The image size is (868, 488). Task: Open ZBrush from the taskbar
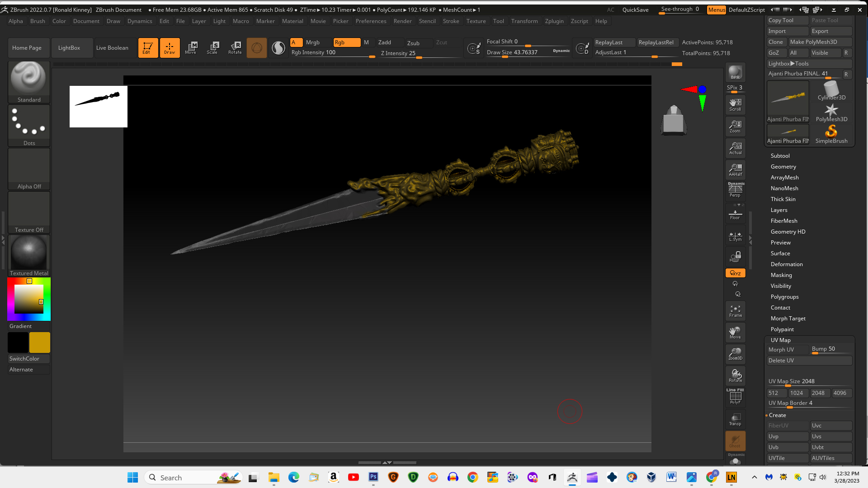tap(572, 477)
